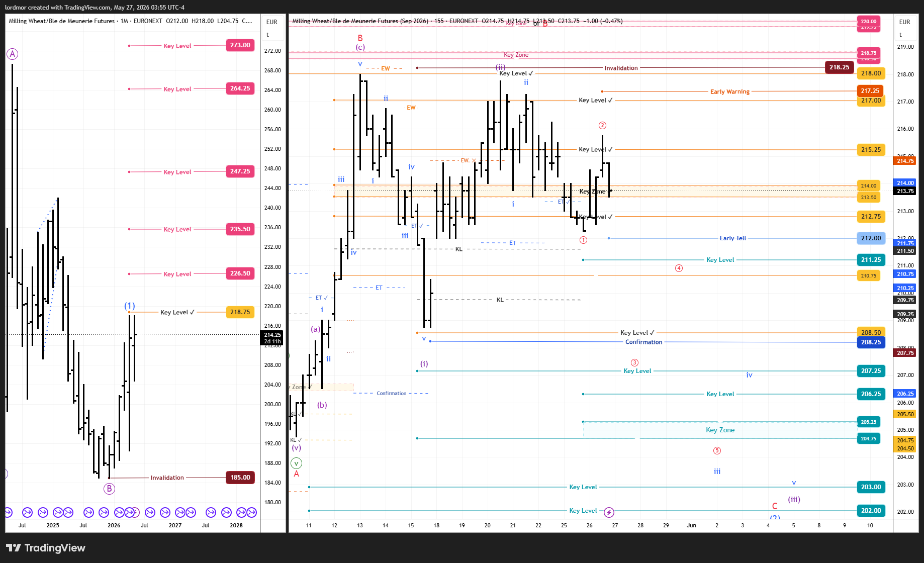The image size is (924, 563).
Task: Click the Invalidation label on the 218.25 line
Action: [621, 68]
